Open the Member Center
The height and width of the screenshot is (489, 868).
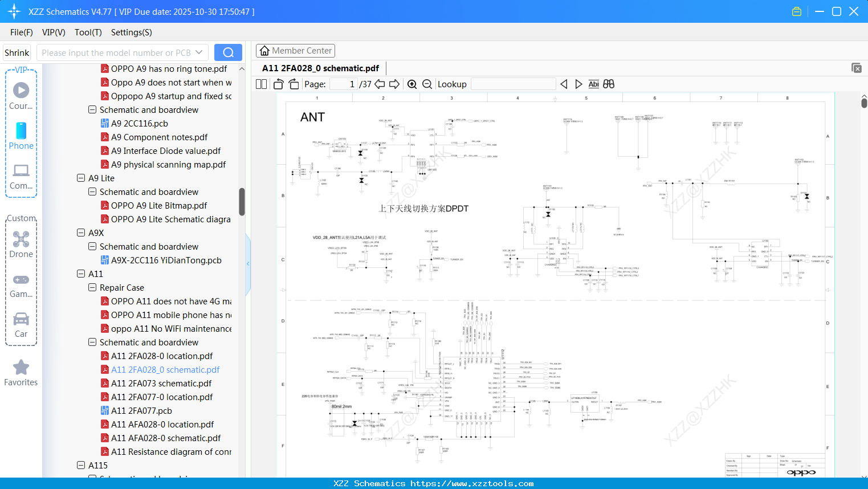pyautogui.click(x=295, y=51)
